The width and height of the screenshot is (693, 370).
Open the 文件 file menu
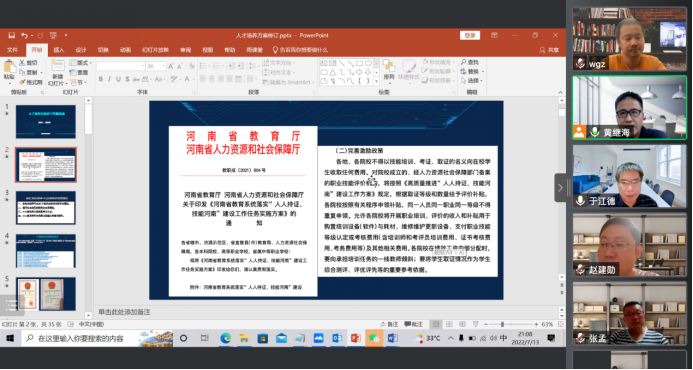tap(12, 50)
